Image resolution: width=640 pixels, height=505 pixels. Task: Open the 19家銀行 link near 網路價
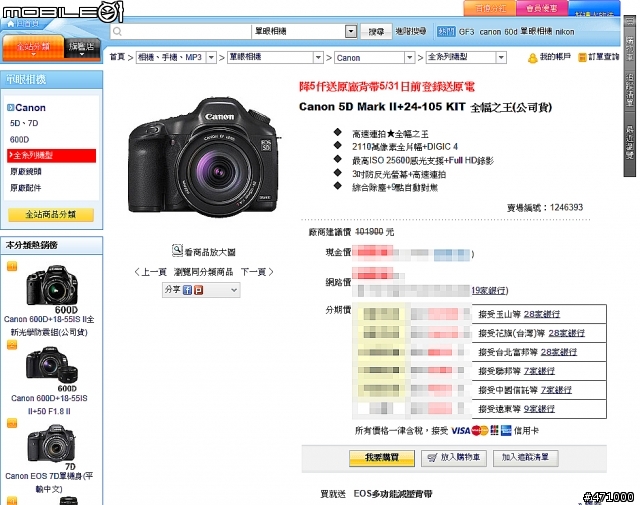489,291
